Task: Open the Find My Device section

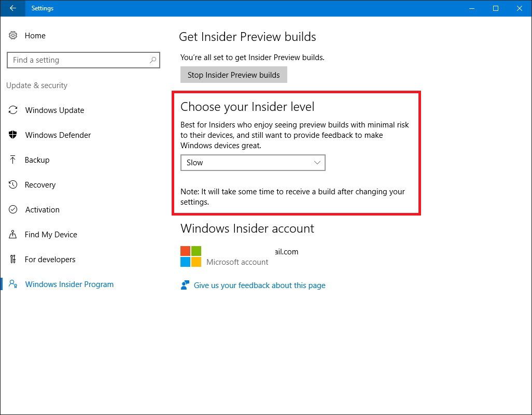Action: (51, 235)
